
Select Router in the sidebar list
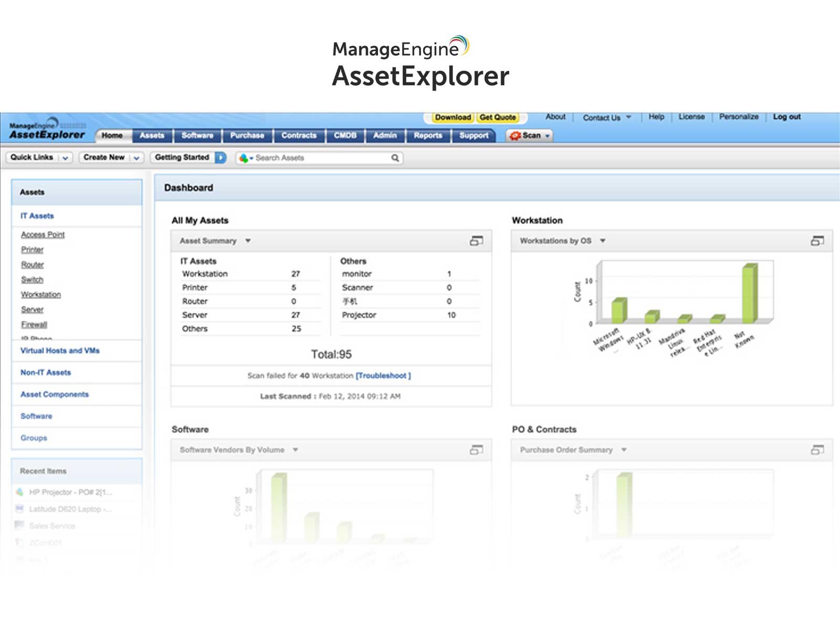[x=32, y=265]
